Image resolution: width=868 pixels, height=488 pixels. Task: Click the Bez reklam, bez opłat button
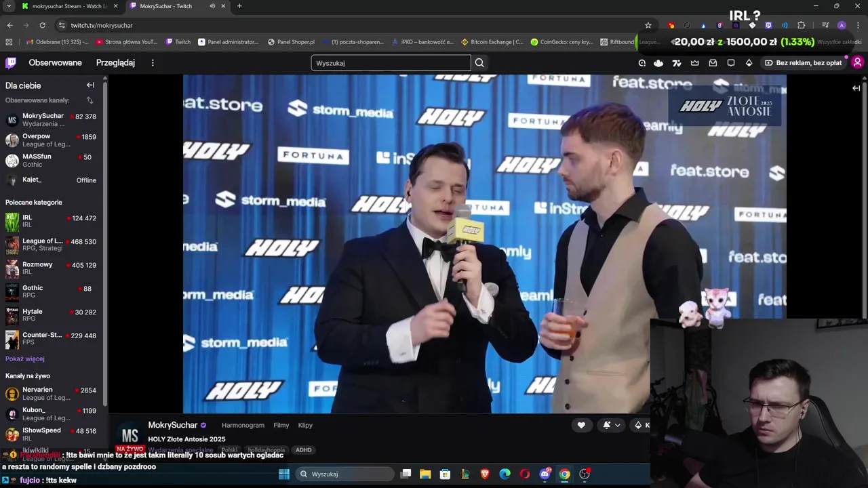(804, 63)
